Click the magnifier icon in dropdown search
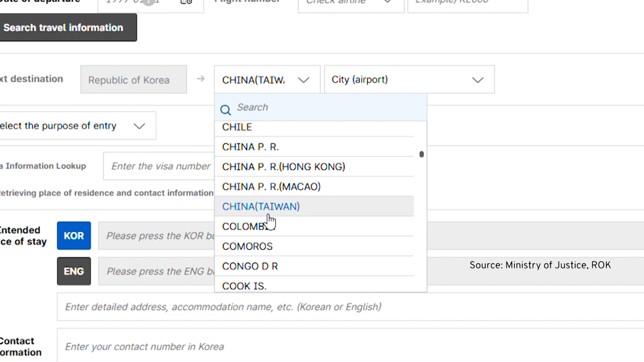Image resolution: width=644 pixels, height=362 pixels. coord(225,110)
